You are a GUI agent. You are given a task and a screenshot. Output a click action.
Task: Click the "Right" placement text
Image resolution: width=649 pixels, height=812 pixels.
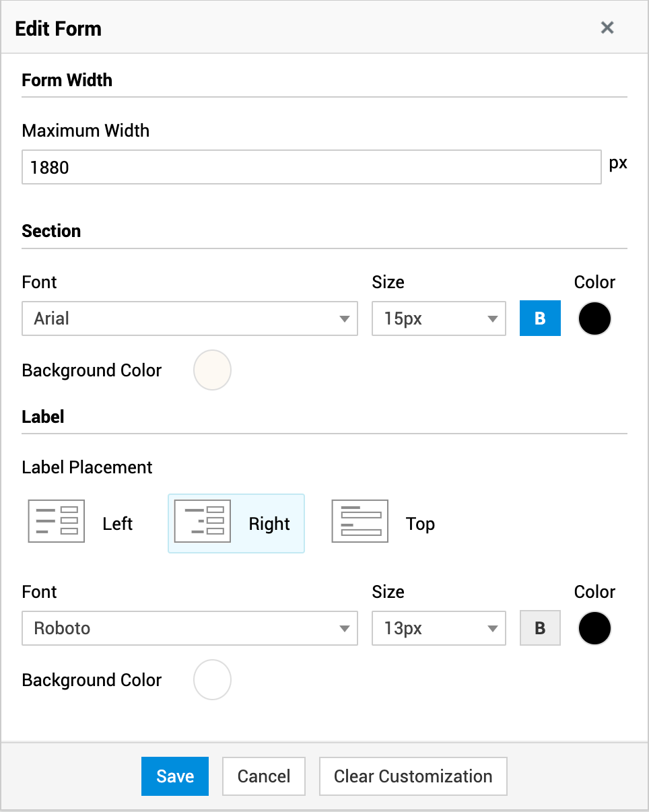click(269, 524)
